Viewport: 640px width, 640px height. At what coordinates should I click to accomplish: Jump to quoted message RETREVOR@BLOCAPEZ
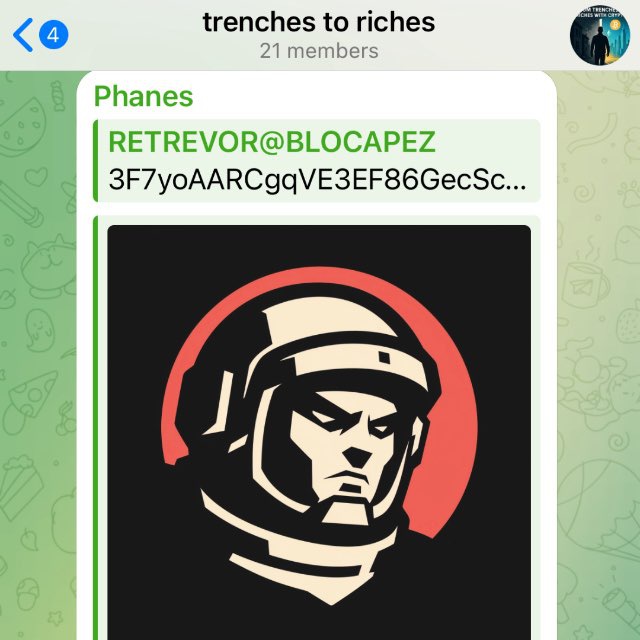[x=272, y=142]
